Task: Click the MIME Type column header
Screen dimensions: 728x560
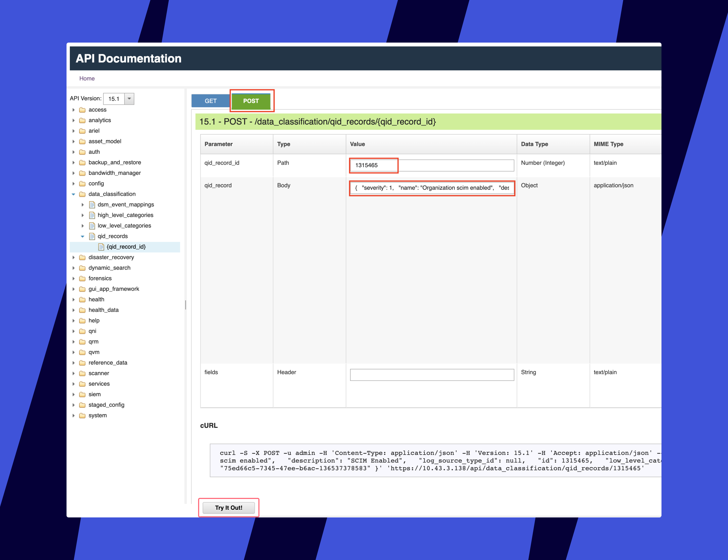Action: click(626, 144)
